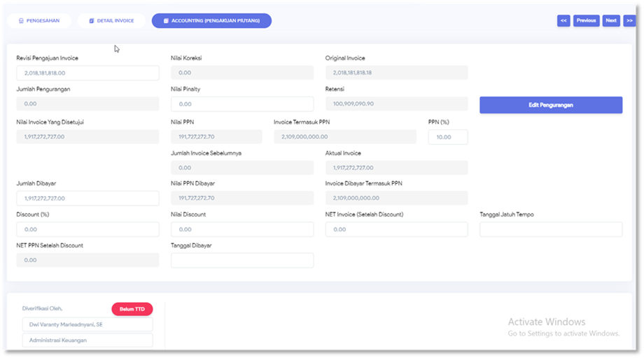Switch to Detail Invoice tab

click(111, 21)
